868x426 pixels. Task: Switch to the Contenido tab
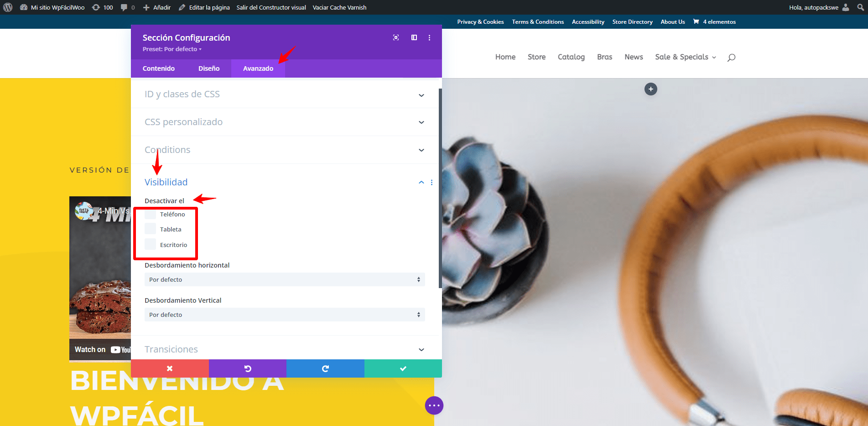[x=159, y=68]
